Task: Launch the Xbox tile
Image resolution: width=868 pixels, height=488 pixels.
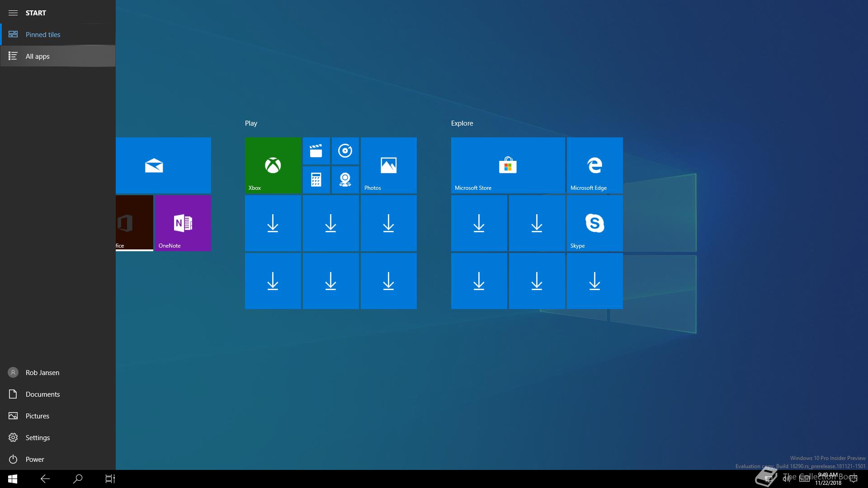Action: (273, 165)
